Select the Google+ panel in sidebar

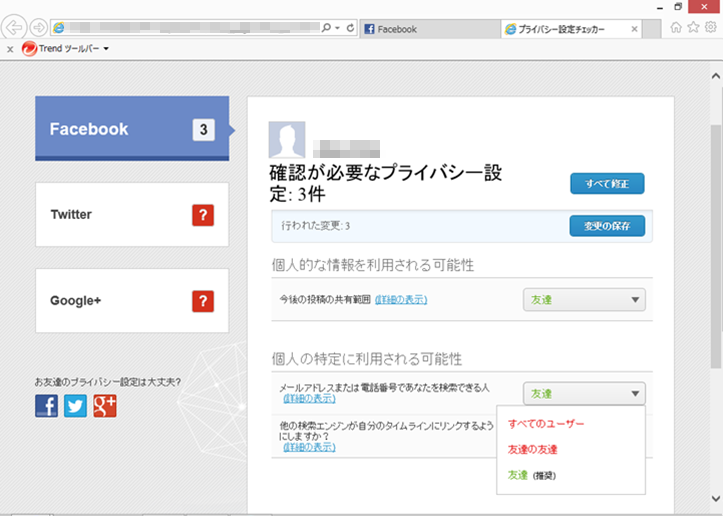(x=132, y=300)
